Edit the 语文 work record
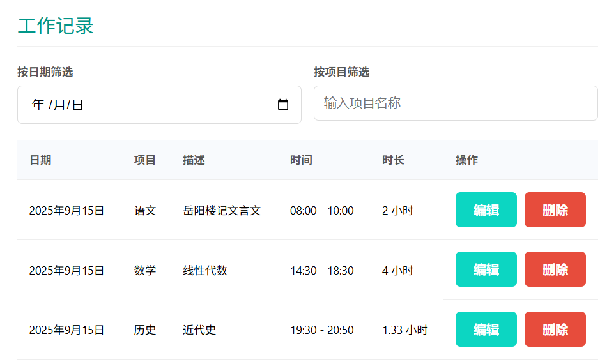 click(x=486, y=210)
